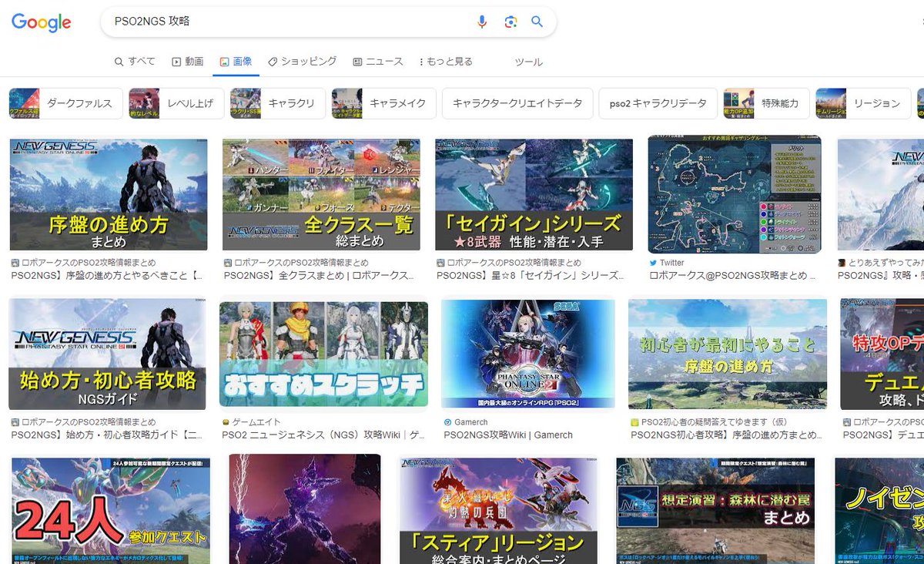Open link PSO2NGS】序盤の進め方とやるべきこと
Screen dimensions: 924x564
[x=107, y=275]
